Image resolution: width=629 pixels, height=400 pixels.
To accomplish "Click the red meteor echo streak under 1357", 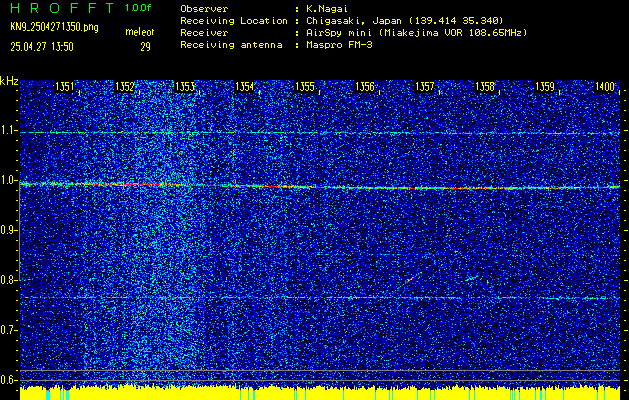I will 409,280.
